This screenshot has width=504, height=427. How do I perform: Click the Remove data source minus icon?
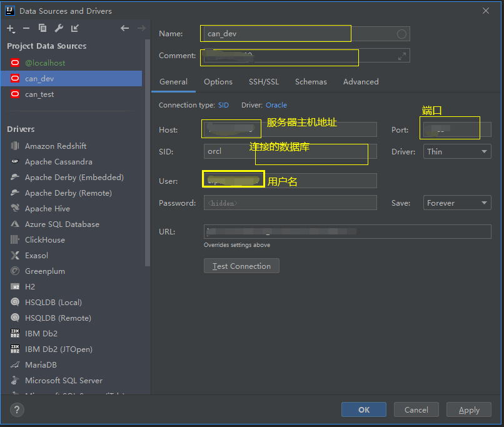click(26, 28)
